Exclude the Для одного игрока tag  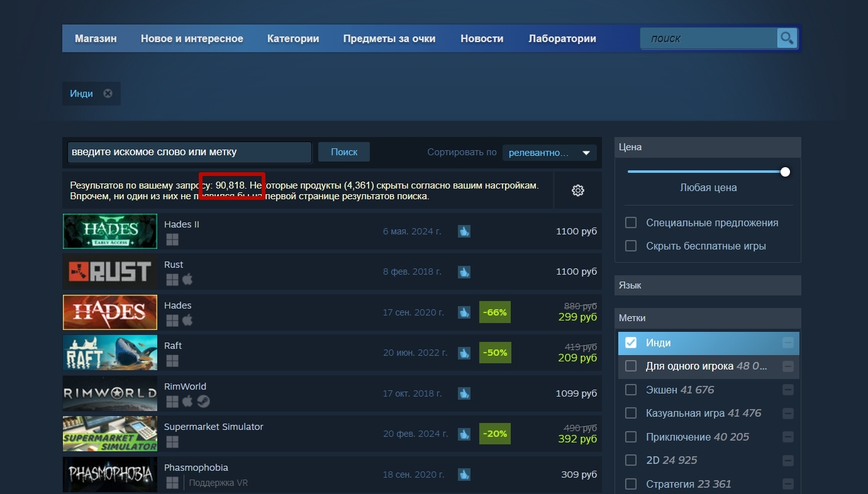[x=788, y=366]
